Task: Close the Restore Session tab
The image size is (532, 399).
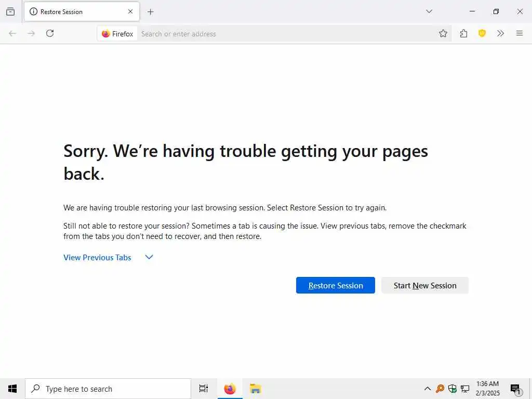Action: click(130, 11)
